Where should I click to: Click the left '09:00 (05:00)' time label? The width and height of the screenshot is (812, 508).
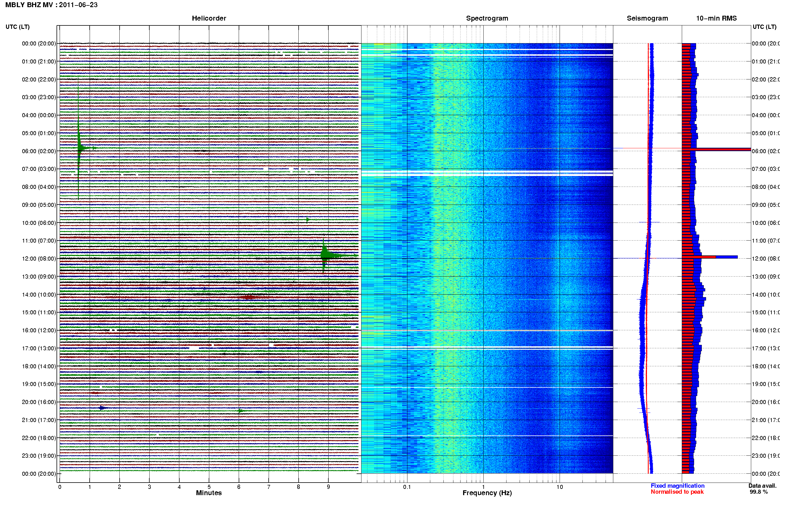pos(39,205)
